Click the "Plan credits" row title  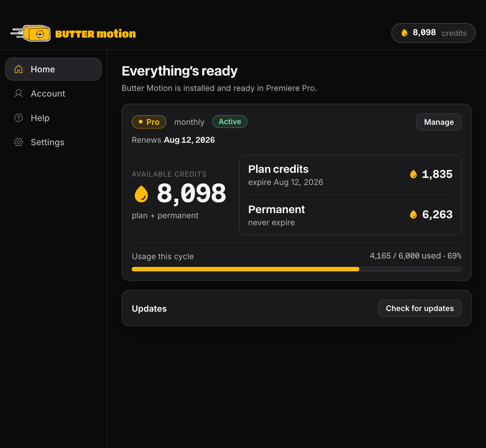point(278,169)
